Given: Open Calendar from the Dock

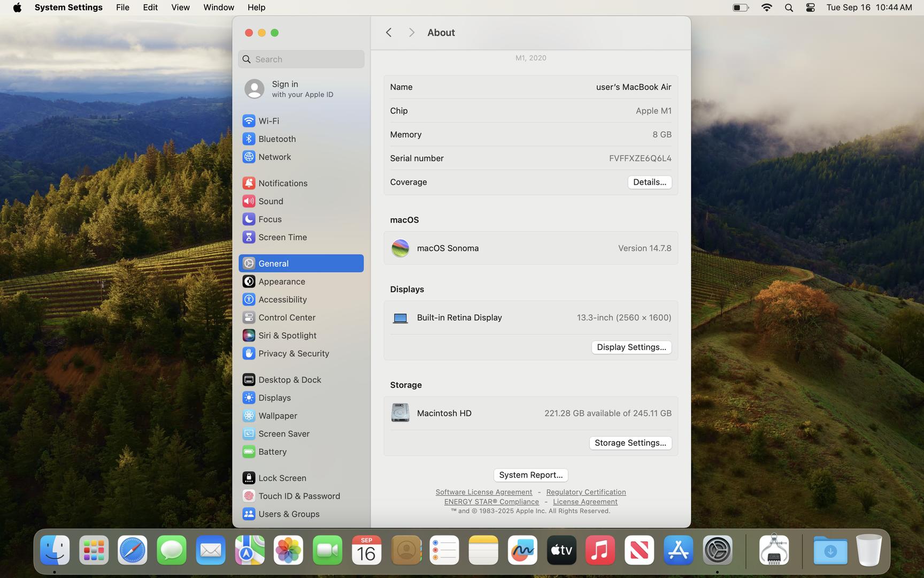Looking at the screenshot, I should point(366,550).
